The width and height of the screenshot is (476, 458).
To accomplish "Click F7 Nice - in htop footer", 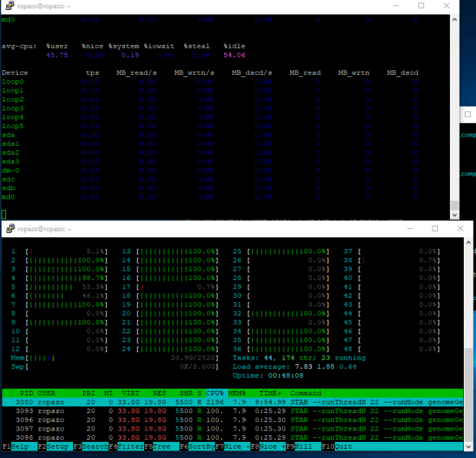I will [x=233, y=447].
